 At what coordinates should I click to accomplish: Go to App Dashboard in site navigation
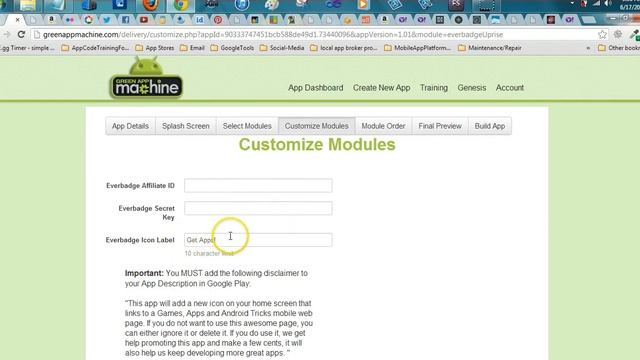pos(316,88)
